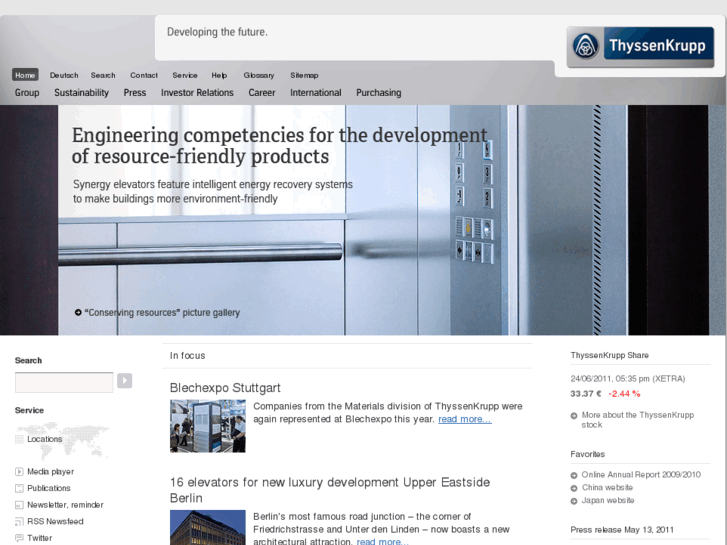Go to the Home menu item
Screen dimensions: 727x545
tap(25, 75)
